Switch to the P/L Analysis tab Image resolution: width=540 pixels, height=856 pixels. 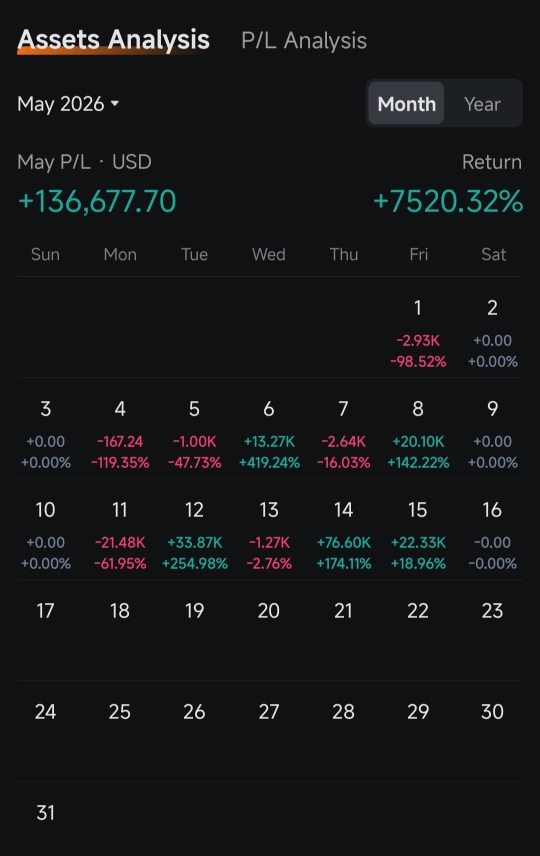[x=304, y=41]
